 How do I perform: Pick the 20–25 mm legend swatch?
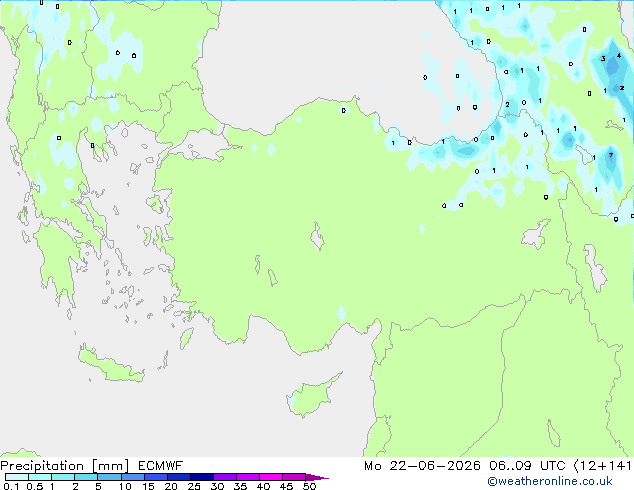point(178,477)
